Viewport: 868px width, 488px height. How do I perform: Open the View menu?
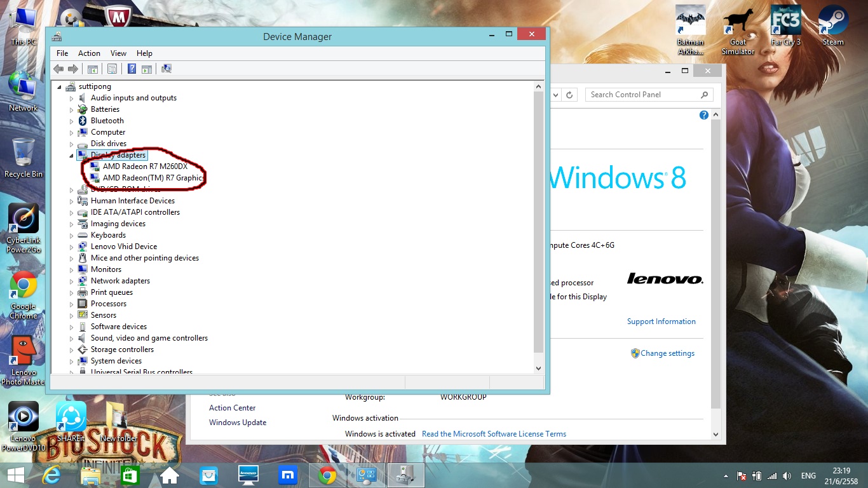pyautogui.click(x=118, y=53)
